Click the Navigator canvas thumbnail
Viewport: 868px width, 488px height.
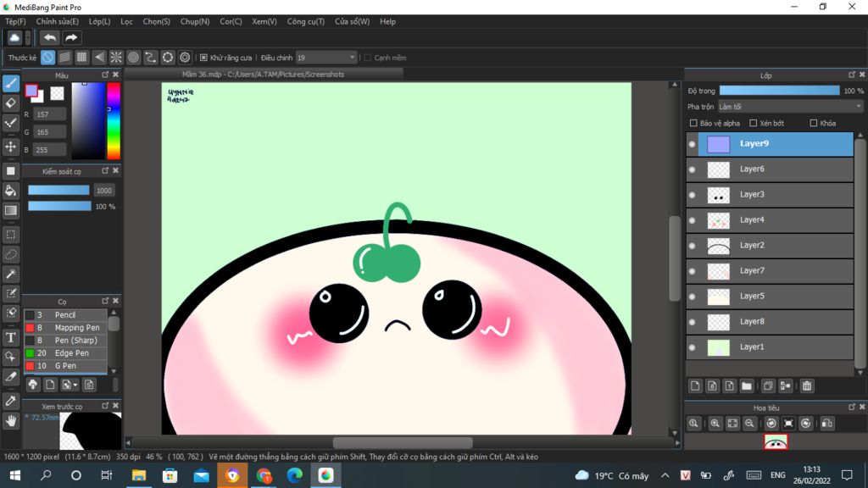(x=776, y=441)
